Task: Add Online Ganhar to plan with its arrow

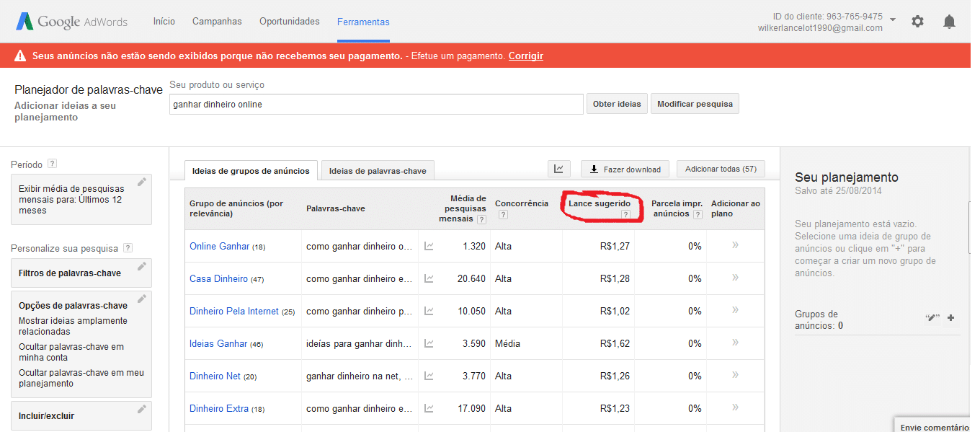Action: (x=735, y=245)
